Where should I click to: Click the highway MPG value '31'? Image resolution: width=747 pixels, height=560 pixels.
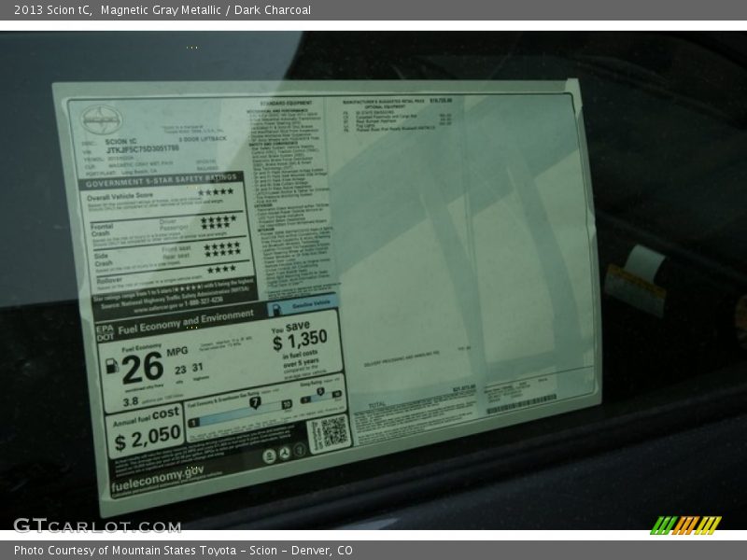point(198,367)
